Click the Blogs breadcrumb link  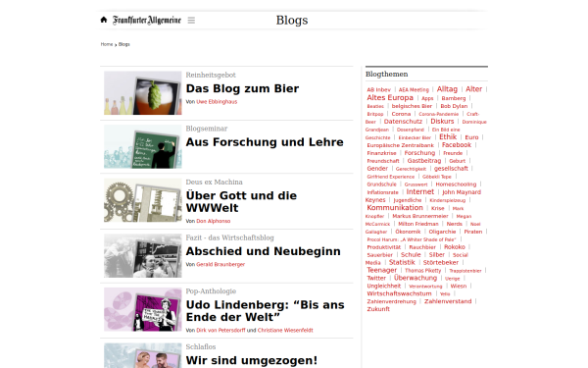pyautogui.click(x=124, y=44)
